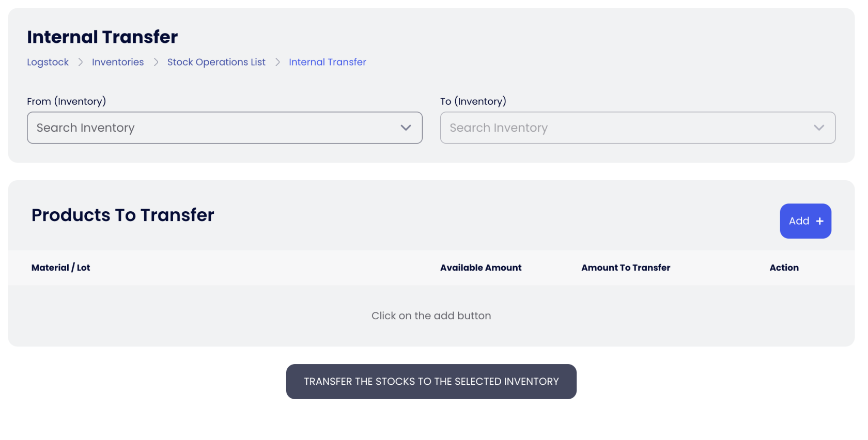The width and height of the screenshot is (868, 440).
Task: Click the From (Inventory) label
Action: (66, 101)
